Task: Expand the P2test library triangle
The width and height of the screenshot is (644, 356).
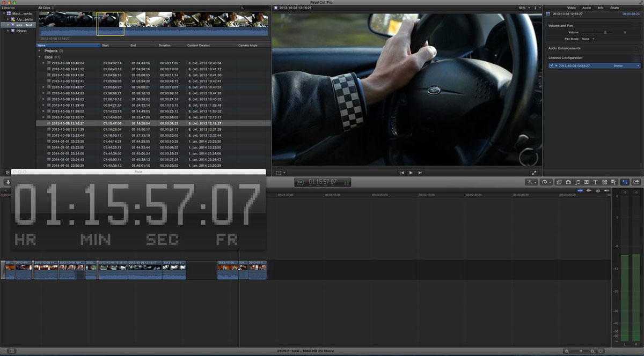Action: pos(8,31)
